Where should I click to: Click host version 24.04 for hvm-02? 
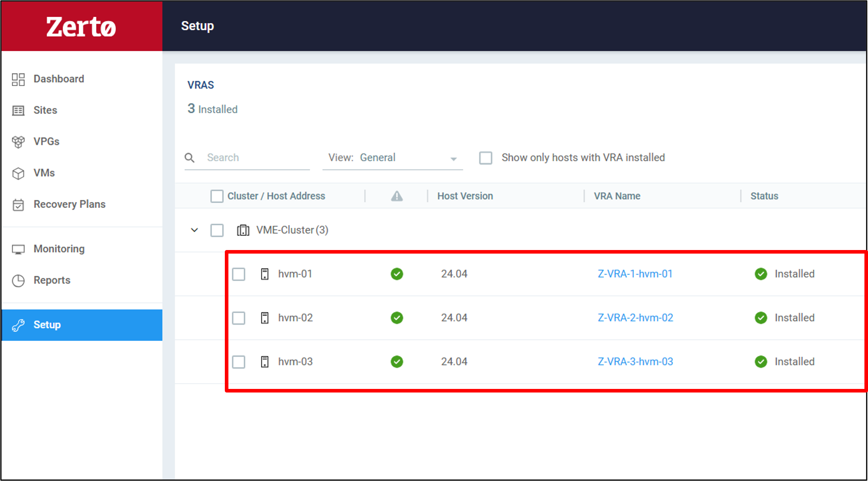click(x=454, y=318)
